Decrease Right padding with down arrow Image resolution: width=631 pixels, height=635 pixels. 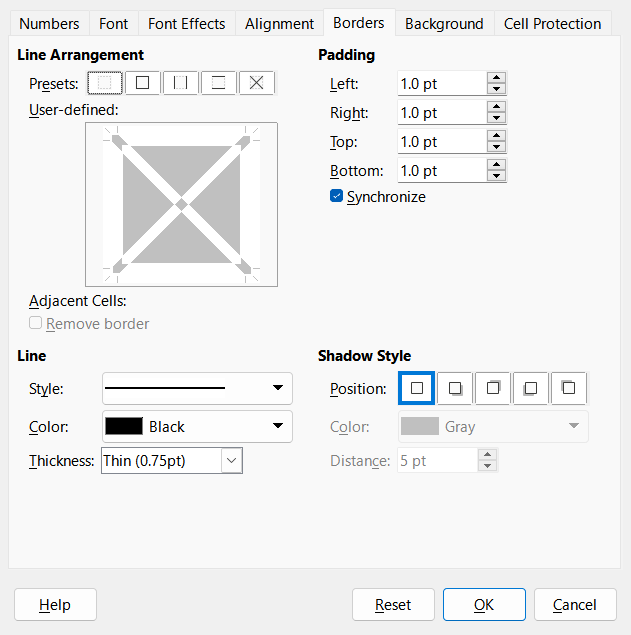(x=497, y=118)
